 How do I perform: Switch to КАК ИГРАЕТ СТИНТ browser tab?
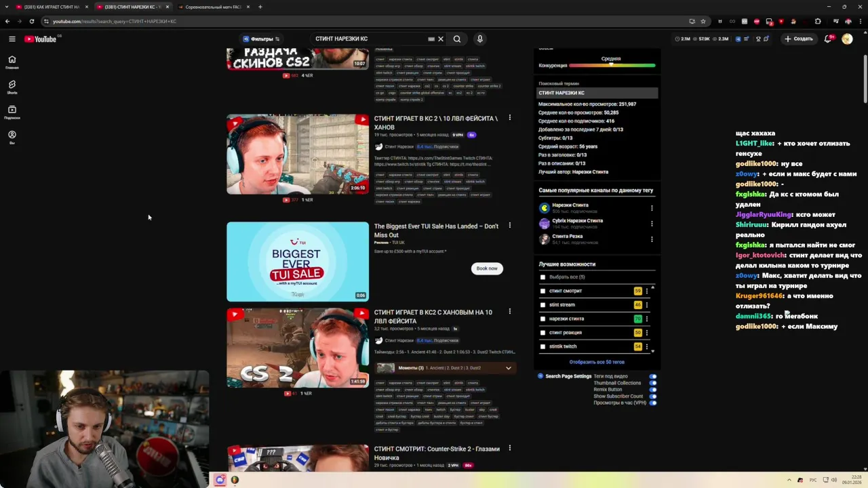[x=52, y=7]
